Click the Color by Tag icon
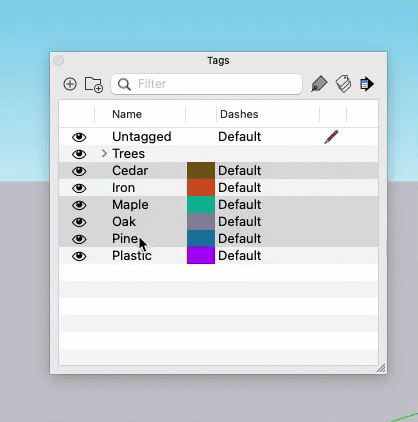This screenshot has width=418, height=422. (x=343, y=84)
